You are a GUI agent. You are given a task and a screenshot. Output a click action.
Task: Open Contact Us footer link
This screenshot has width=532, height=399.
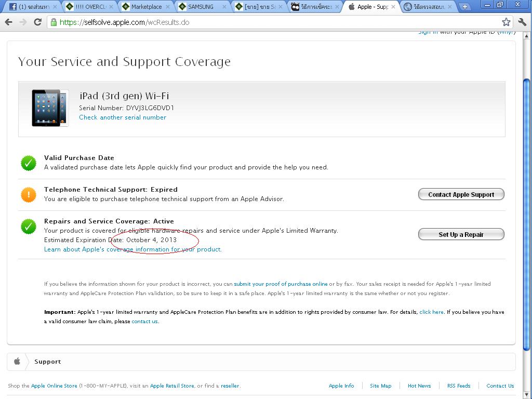pos(500,386)
